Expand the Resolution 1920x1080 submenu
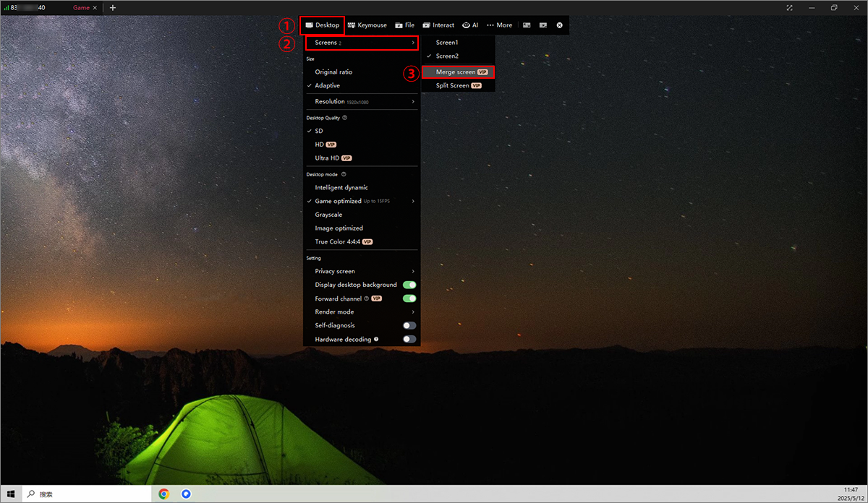The height and width of the screenshot is (503, 868). tap(362, 102)
